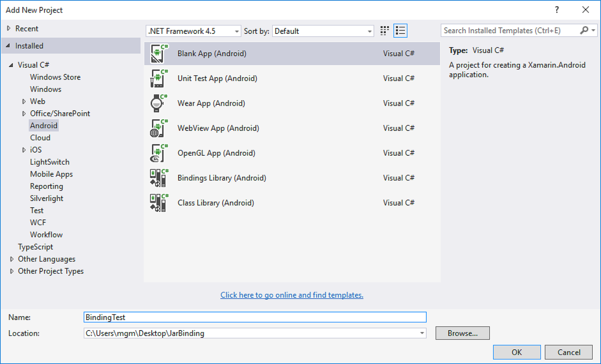The height and width of the screenshot is (364, 601).
Task: Select the Wear App (Android) label
Action: point(211,103)
